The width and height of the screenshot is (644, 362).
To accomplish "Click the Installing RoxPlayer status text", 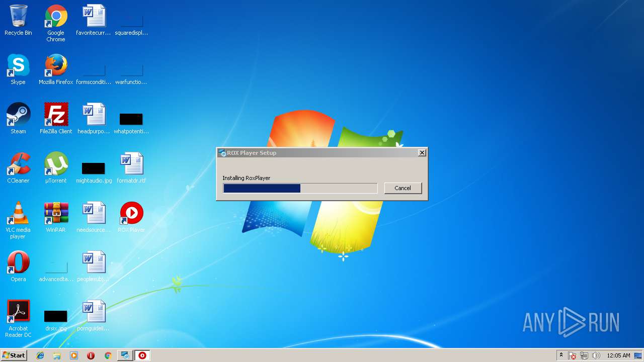I will [x=247, y=178].
